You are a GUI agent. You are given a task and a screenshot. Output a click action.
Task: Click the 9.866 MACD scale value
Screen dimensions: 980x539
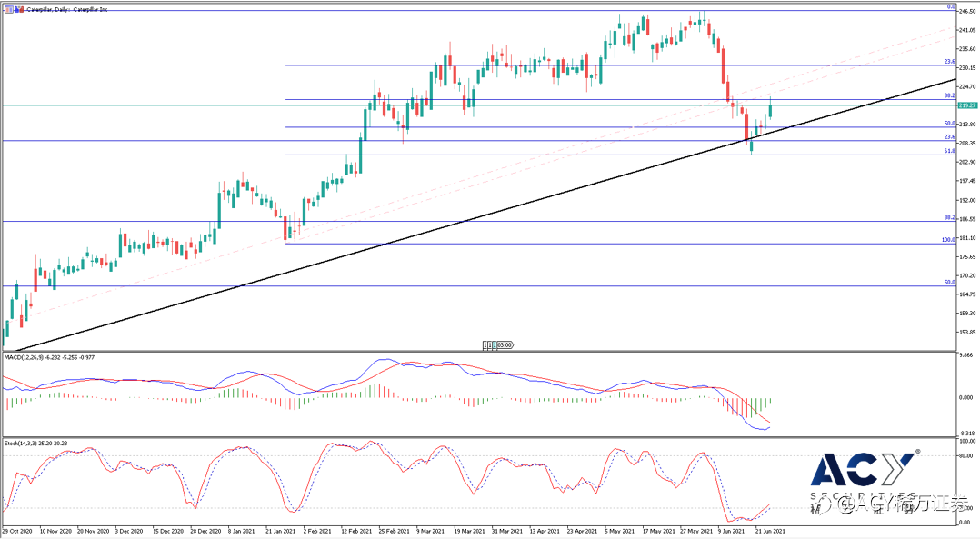pos(966,354)
